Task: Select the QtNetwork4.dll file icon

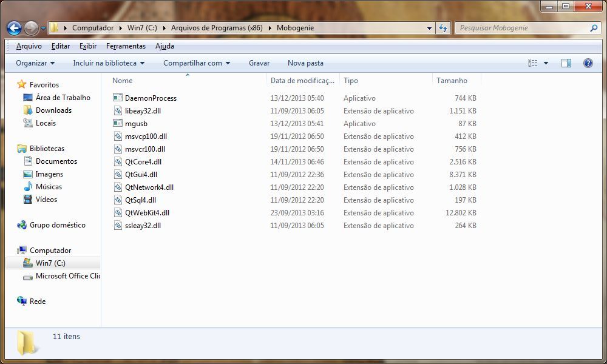Action: (x=118, y=187)
